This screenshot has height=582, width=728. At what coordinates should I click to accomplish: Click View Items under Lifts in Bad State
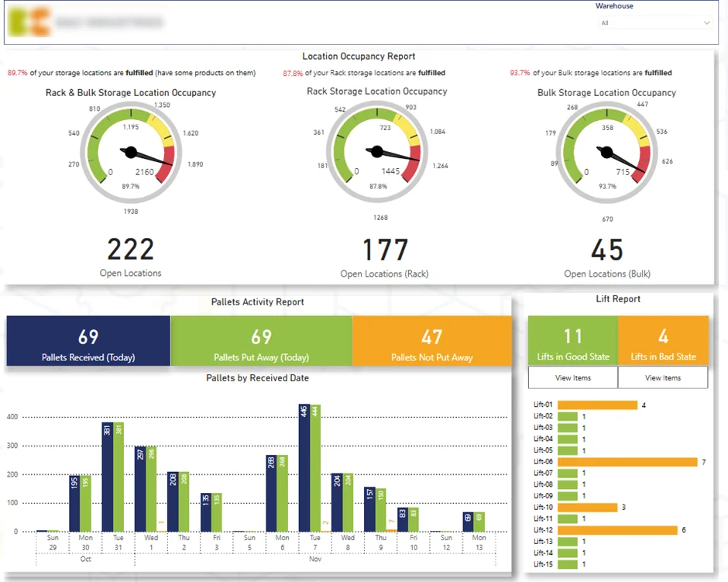[x=663, y=377]
